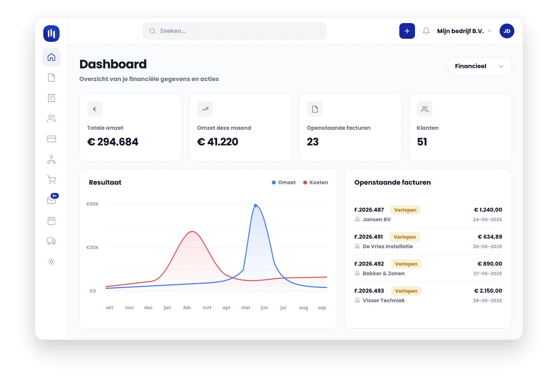The height and width of the screenshot is (392, 558).
Task: Click the JD user avatar
Action: pos(507,31)
